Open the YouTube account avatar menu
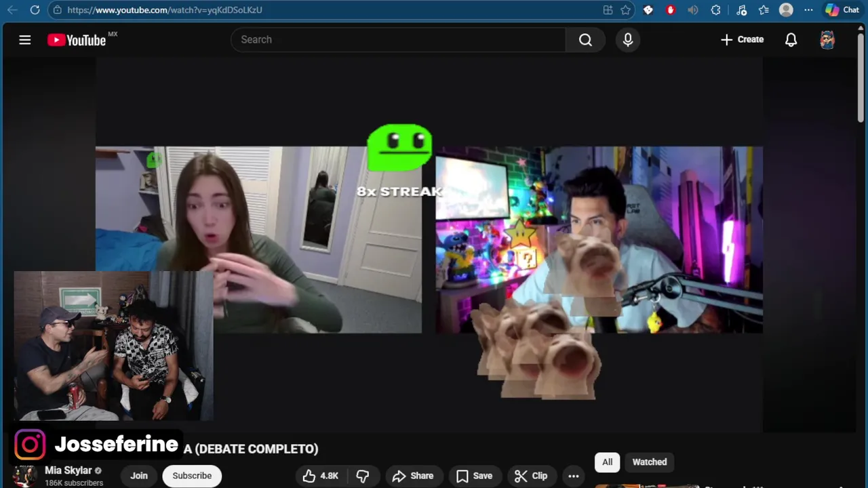This screenshot has height=488, width=868. pyautogui.click(x=827, y=40)
